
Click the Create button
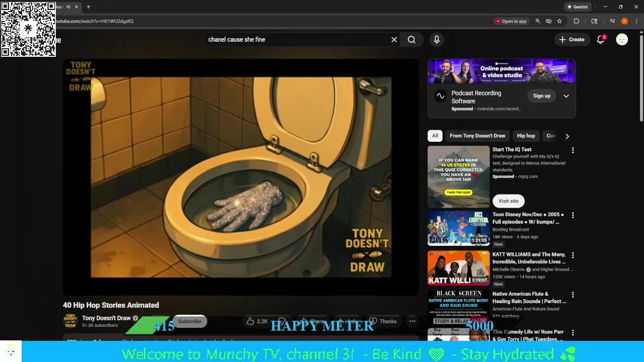coord(572,40)
